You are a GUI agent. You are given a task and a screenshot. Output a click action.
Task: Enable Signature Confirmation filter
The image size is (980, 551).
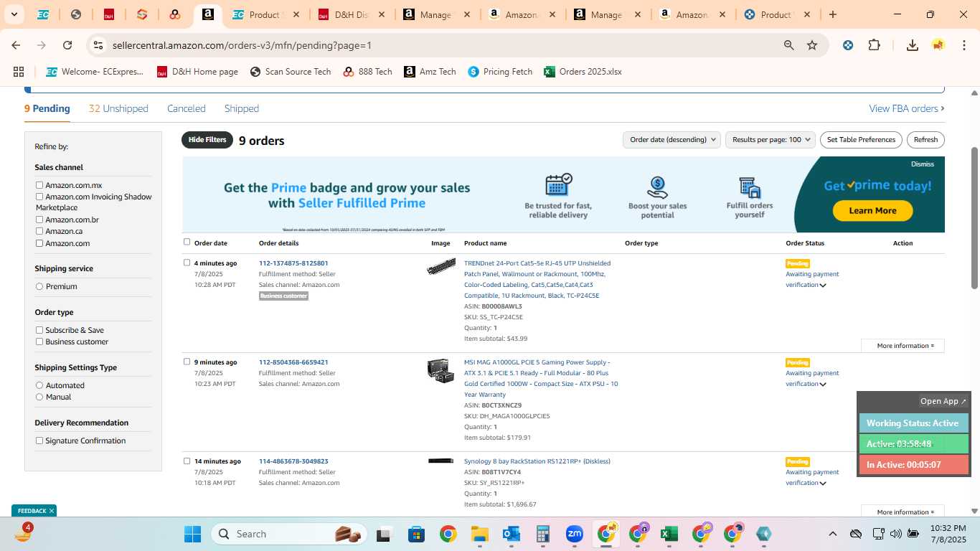39,441
